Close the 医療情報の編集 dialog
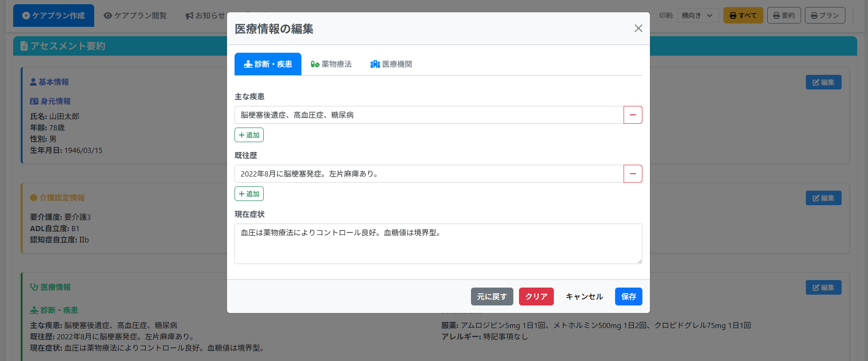 638,28
